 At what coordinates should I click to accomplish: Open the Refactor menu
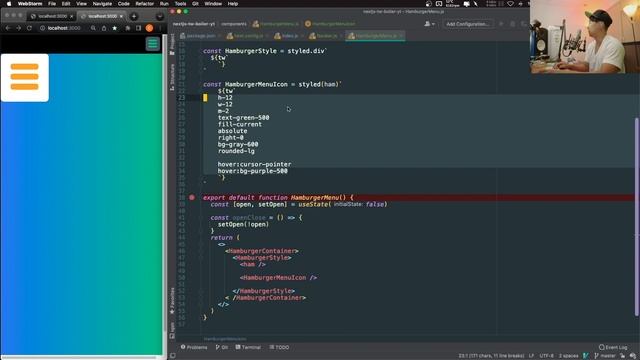tap(144, 4)
